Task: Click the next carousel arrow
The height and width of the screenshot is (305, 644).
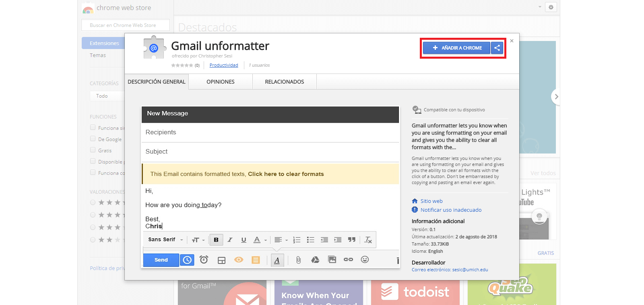Action: 556,96
